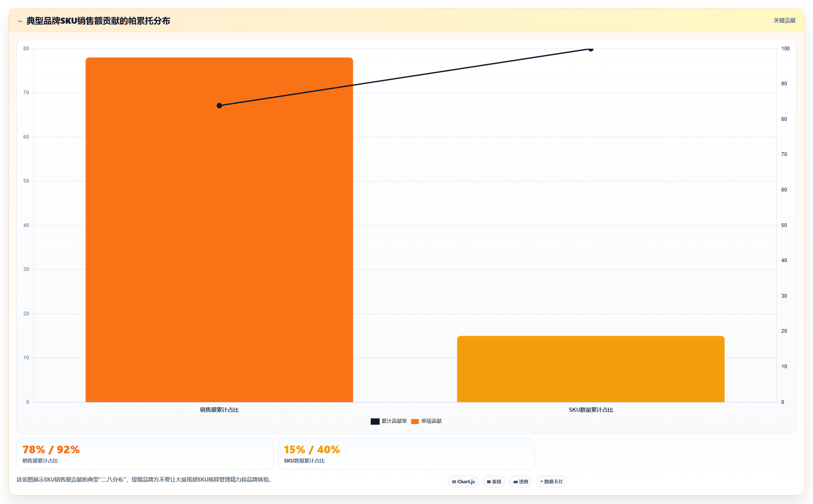Toggle the 累计贡献率 legend series
The width and height of the screenshot is (813, 504).
click(x=389, y=421)
